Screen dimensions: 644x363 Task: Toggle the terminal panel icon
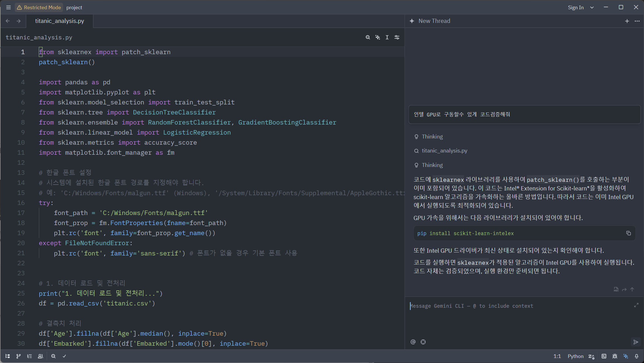(x=604, y=356)
